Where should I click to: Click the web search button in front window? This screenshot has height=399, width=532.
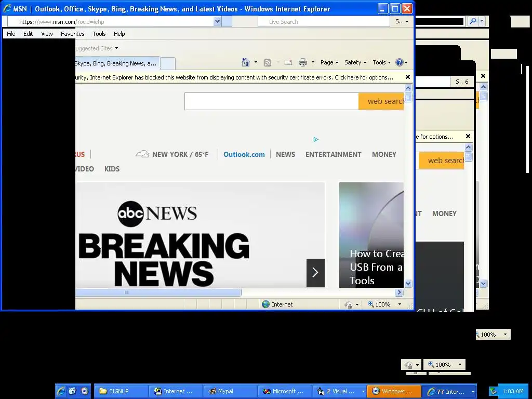381,101
